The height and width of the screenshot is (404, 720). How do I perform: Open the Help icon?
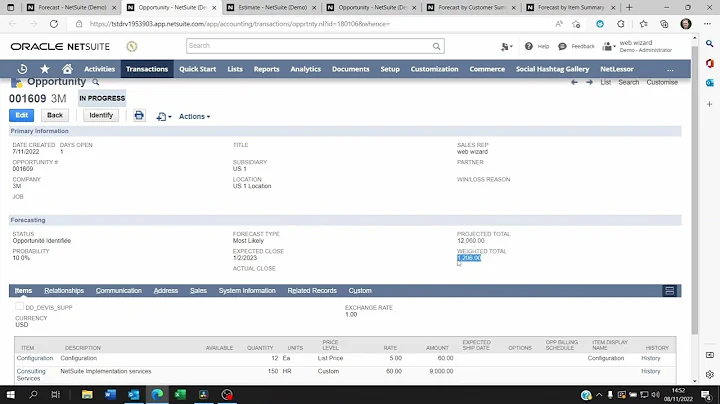click(529, 46)
